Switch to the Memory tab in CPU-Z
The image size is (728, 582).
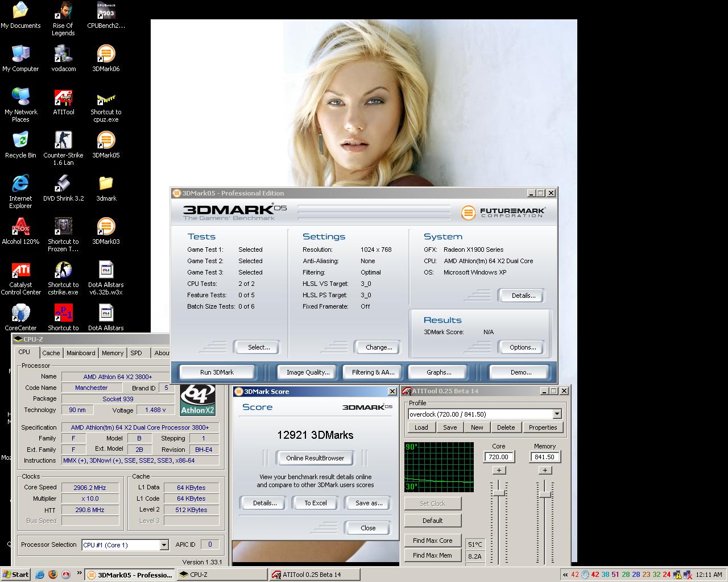tap(113, 353)
